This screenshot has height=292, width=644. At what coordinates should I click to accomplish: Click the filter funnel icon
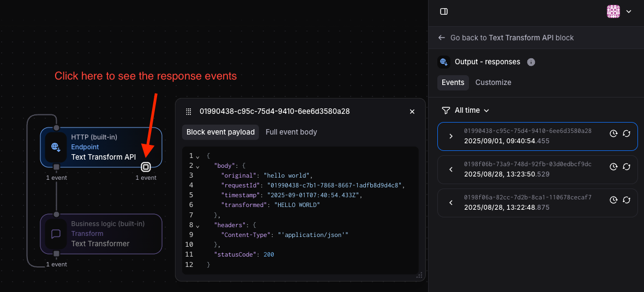[446, 111]
